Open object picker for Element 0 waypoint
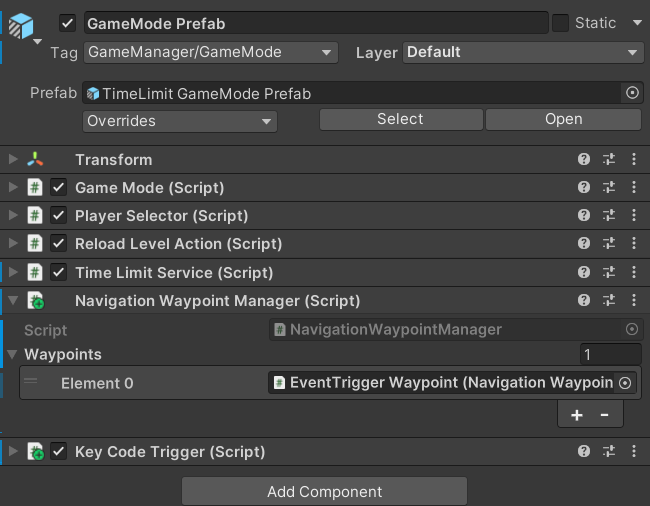This screenshot has height=506, width=650. 625,383
